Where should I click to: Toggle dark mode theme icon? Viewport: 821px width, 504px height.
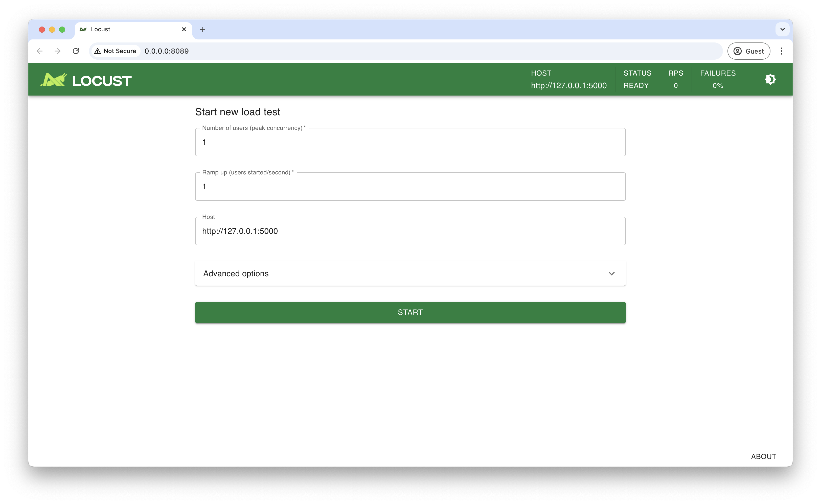tap(771, 79)
